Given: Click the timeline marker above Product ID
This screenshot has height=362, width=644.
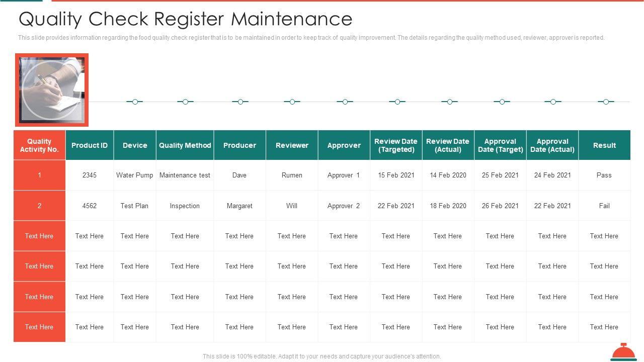Looking at the screenshot, I should [134, 102].
